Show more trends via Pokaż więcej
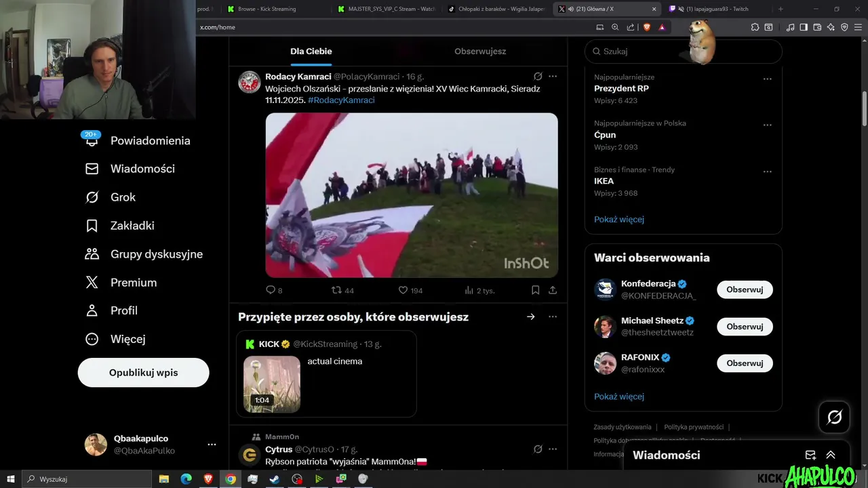Viewport: 868px width, 488px height. (x=619, y=219)
